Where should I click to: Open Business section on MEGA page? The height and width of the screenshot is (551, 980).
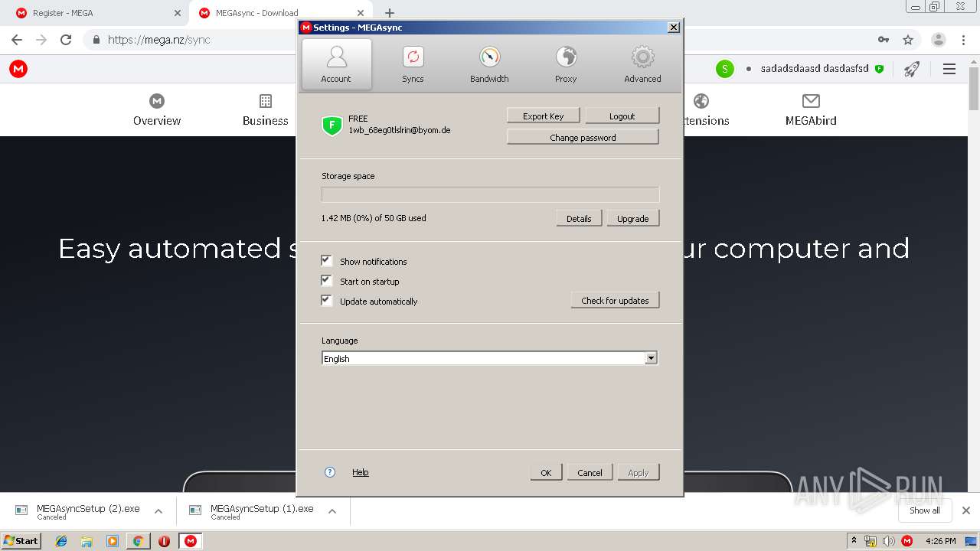click(x=266, y=109)
